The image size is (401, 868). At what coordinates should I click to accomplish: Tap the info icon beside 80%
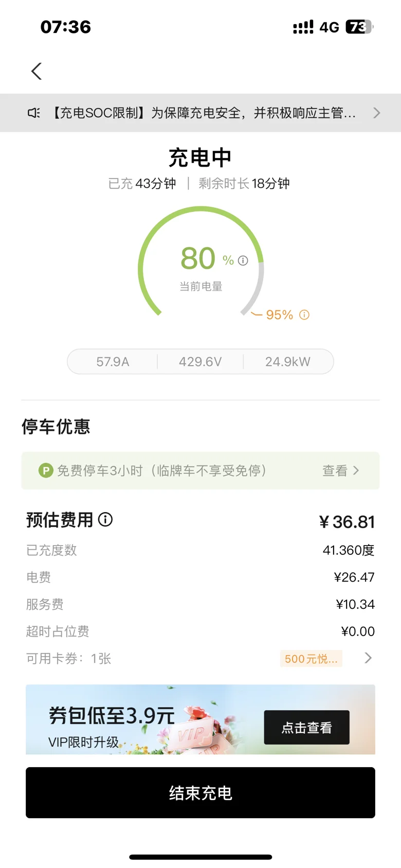(x=243, y=261)
